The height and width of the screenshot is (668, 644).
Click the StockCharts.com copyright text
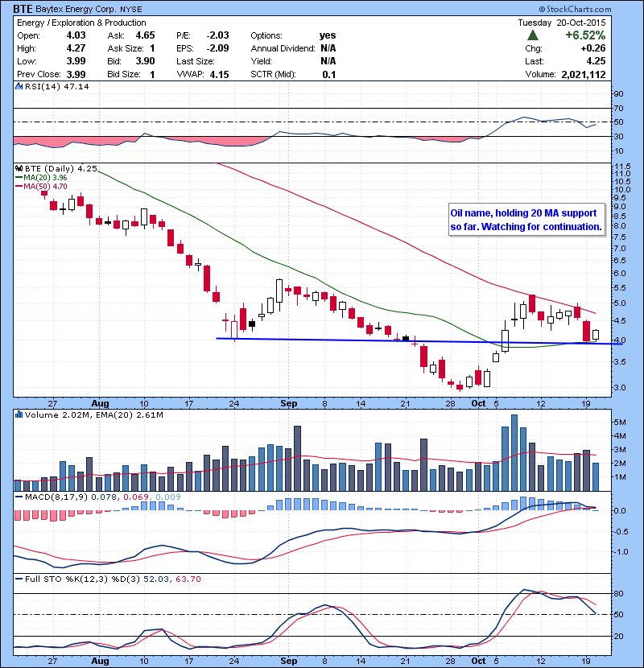coord(576,9)
